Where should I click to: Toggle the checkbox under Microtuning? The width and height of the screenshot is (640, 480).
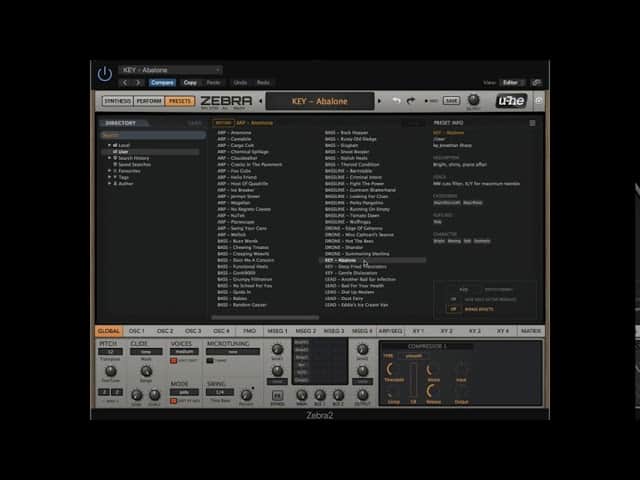tap(210, 361)
